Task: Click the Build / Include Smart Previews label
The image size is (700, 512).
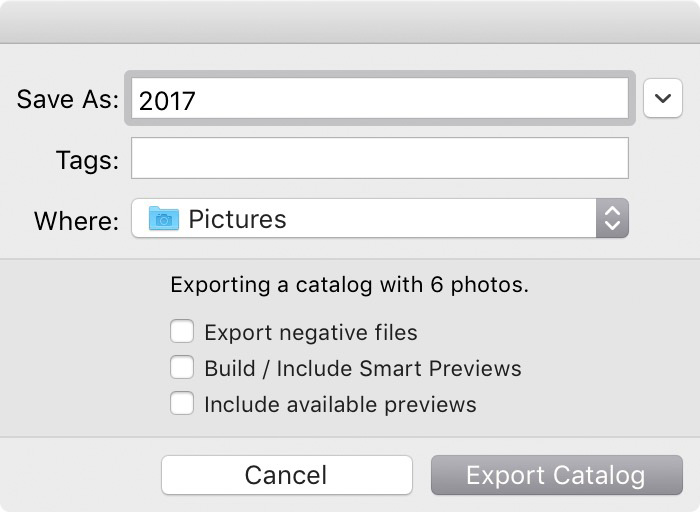Action: click(363, 369)
